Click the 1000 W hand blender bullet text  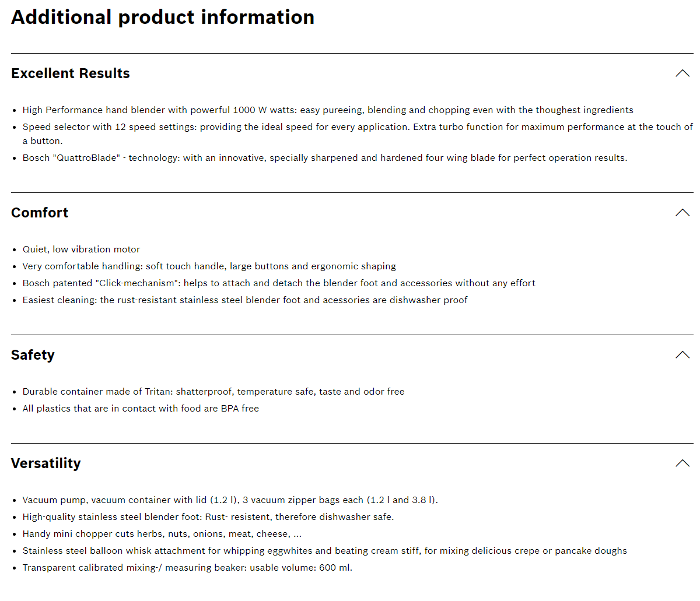point(328,110)
